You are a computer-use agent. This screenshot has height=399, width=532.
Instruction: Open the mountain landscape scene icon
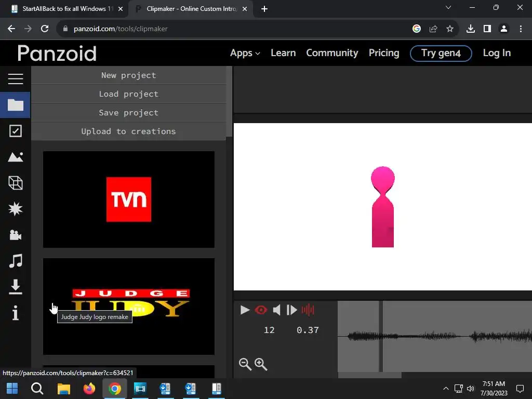pos(15,157)
